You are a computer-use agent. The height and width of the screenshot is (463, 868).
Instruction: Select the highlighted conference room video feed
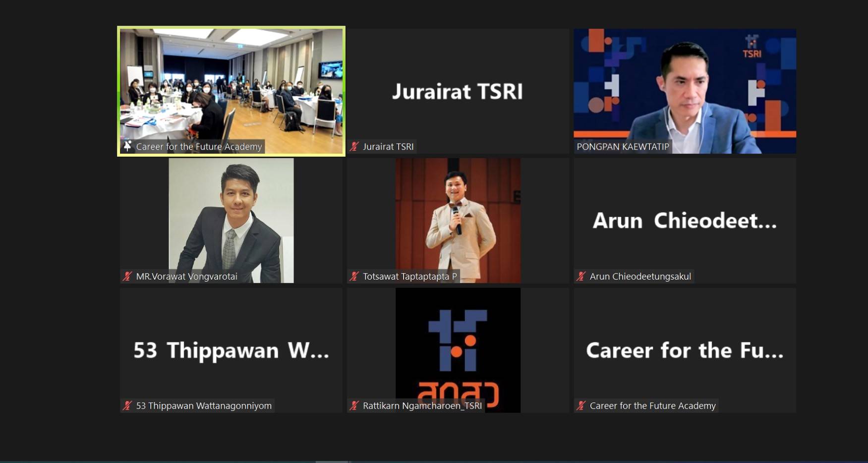[x=231, y=84]
